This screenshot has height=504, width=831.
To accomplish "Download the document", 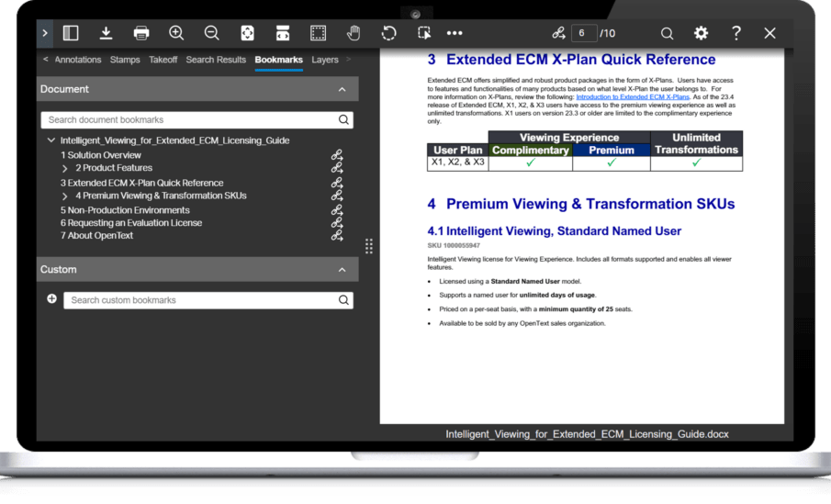I will click(106, 33).
